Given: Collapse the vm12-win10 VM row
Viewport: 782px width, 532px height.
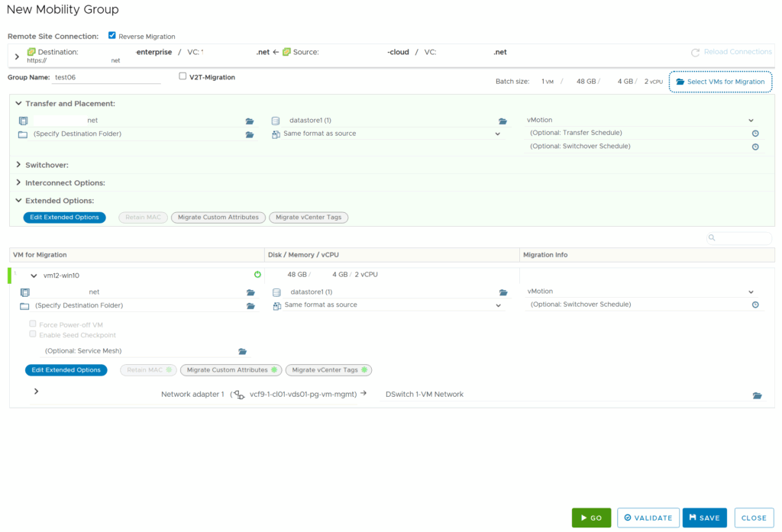Looking at the screenshot, I should (x=34, y=276).
